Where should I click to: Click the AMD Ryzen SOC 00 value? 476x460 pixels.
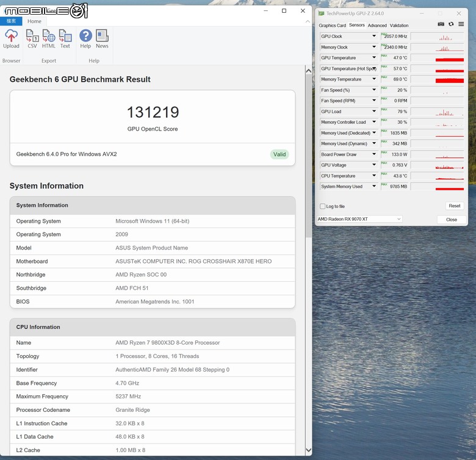[x=141, y=275]
